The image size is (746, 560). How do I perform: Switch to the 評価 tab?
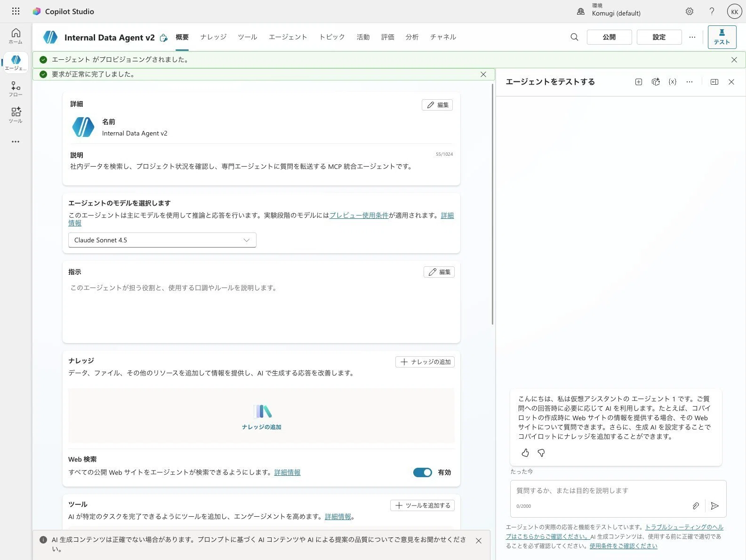click(x=387, y=37)
